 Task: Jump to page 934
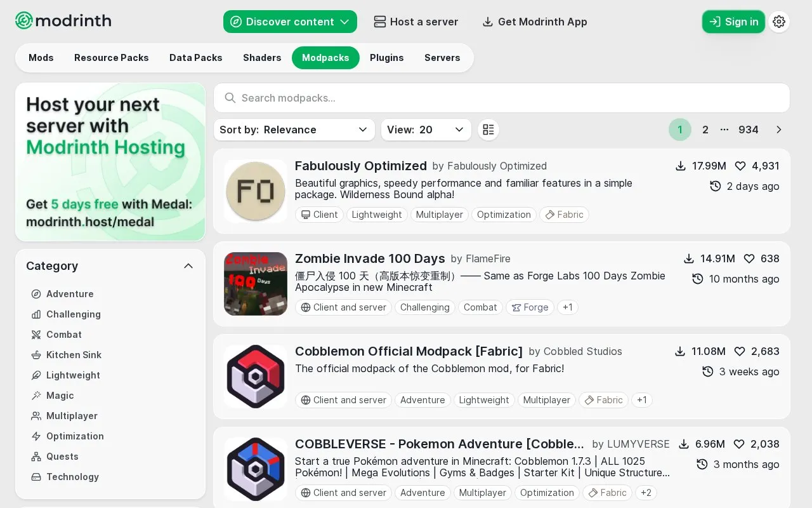click(749, 130)
